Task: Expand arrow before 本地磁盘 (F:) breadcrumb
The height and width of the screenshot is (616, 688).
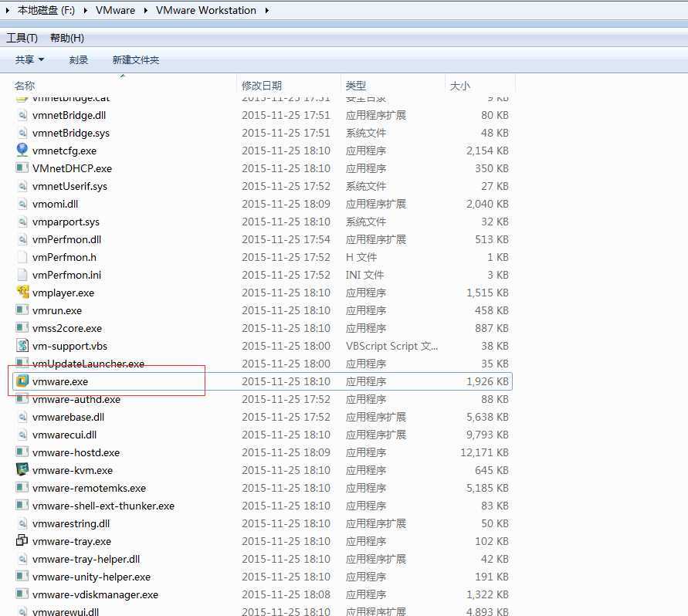Action: point(8,10)
